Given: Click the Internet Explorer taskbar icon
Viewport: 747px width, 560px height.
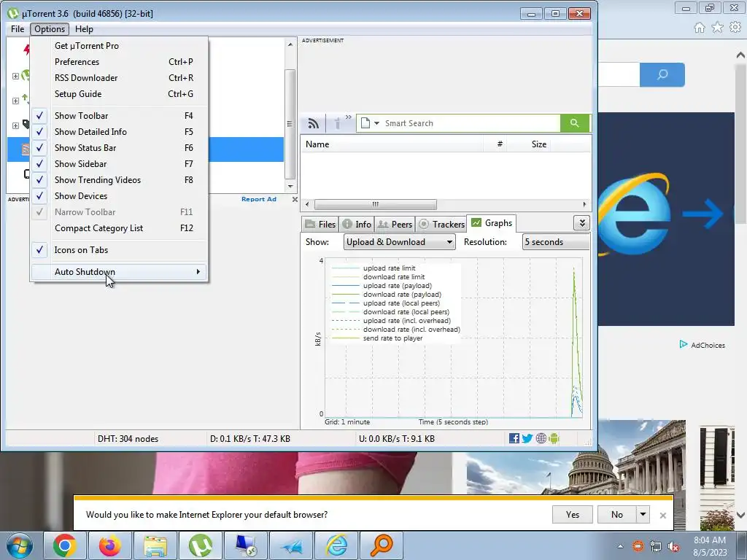Looking at the screenshot, I should 336,545.
